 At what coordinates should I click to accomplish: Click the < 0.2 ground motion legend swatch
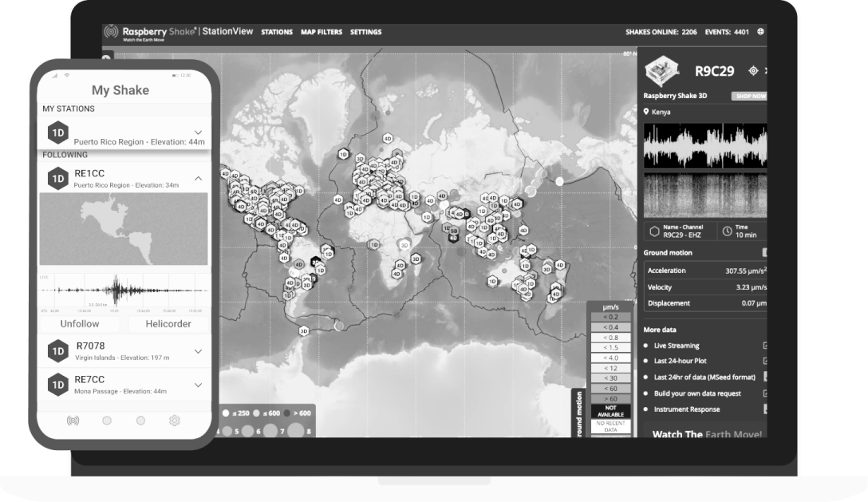coord(610,317)
